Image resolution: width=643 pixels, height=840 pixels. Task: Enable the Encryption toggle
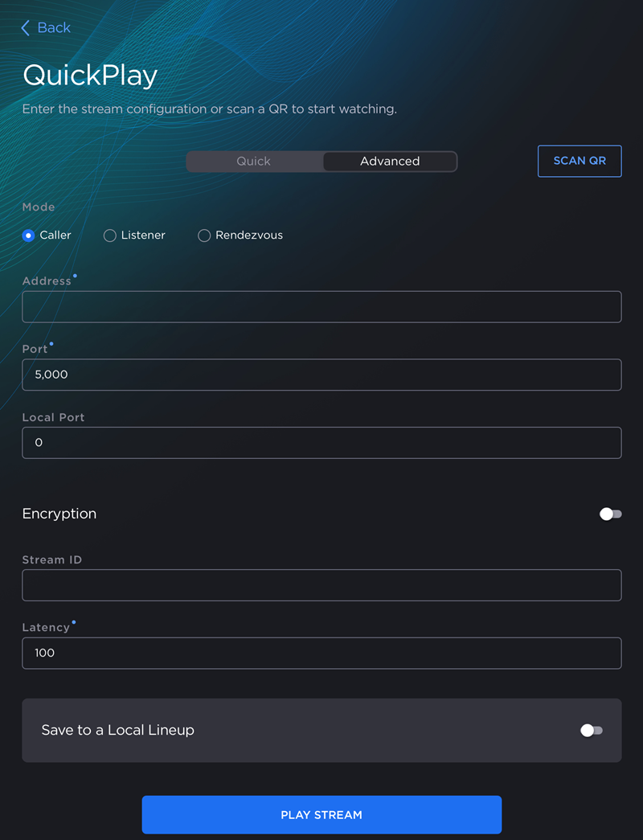610,514
